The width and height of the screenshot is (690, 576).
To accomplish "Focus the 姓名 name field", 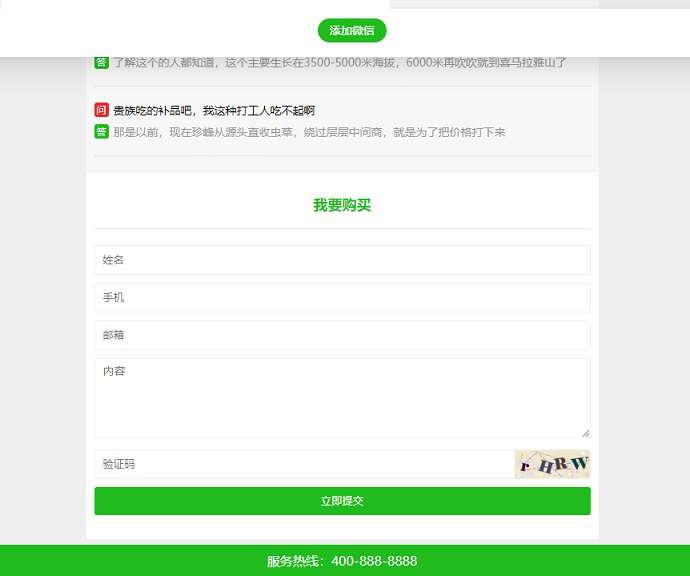I will (x=342, y=260).
